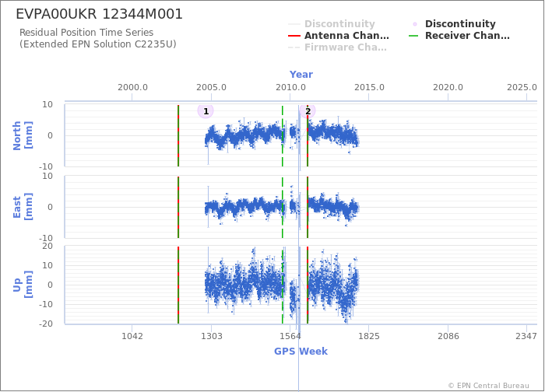Click the 2020.0 year tick label

pos(448,87)
